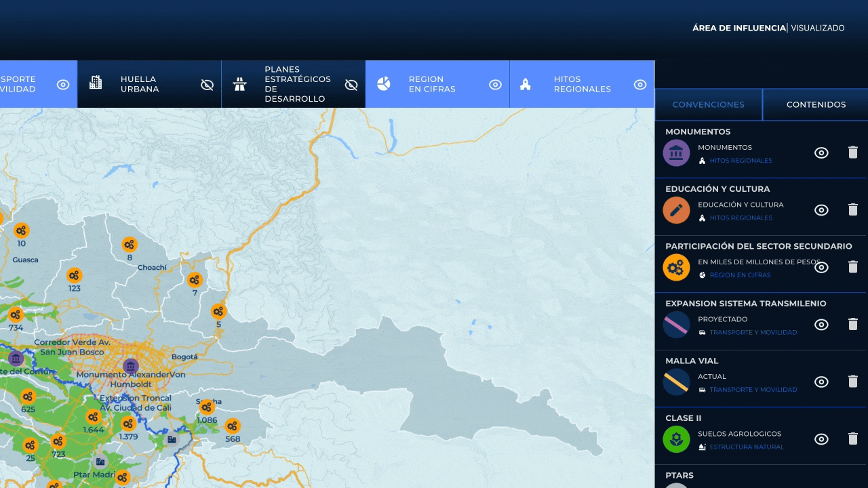Delete the Monumentos layer with trash icon
Screen dimensions: 868x488
tap(853, 152)
